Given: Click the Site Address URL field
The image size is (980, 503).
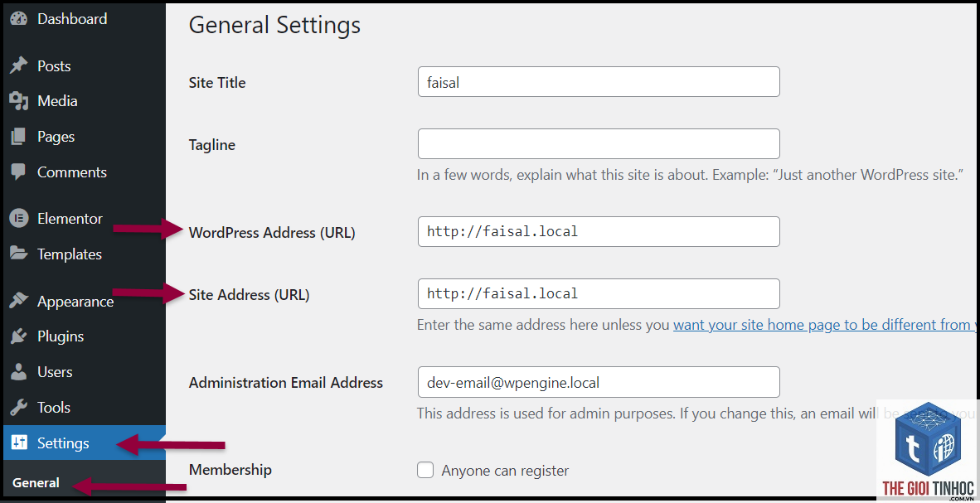Looking at the screenshot, I should pos(599,293).
